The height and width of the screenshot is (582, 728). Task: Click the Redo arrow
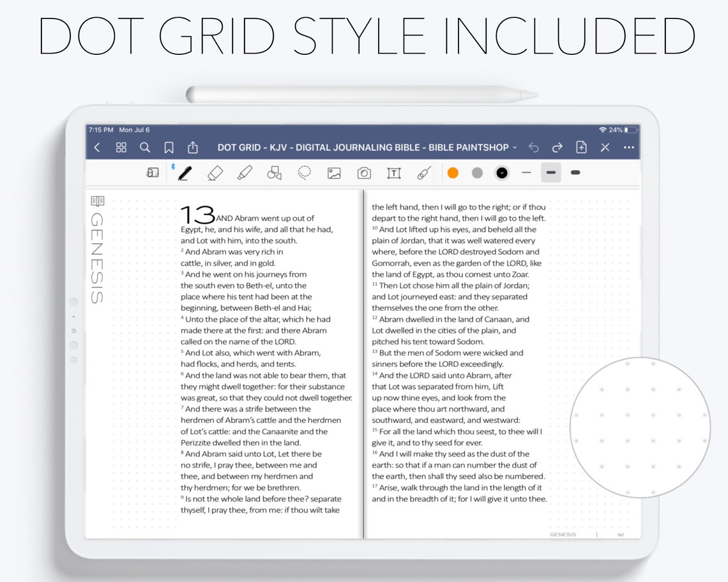point(557,147)
